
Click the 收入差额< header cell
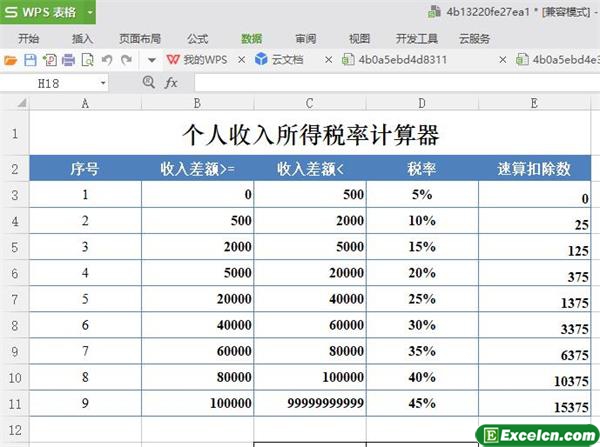pyautogui.click(x=310, y=168)
